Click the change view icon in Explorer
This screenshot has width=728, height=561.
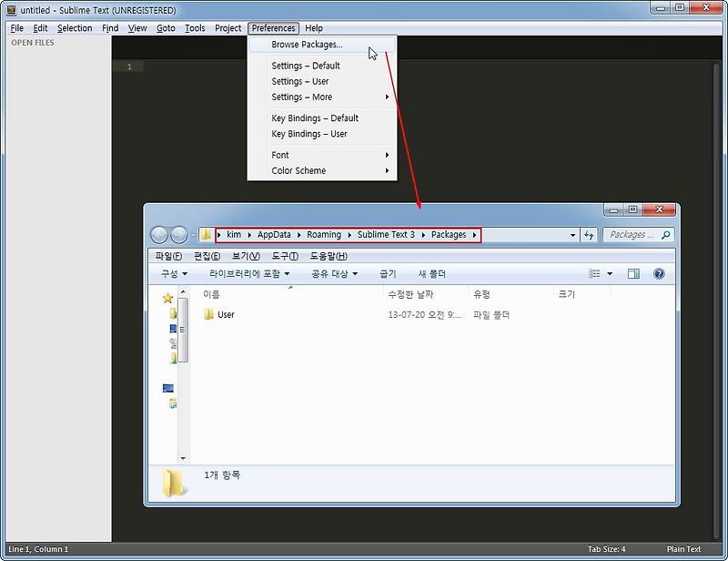tap(595, 274)
